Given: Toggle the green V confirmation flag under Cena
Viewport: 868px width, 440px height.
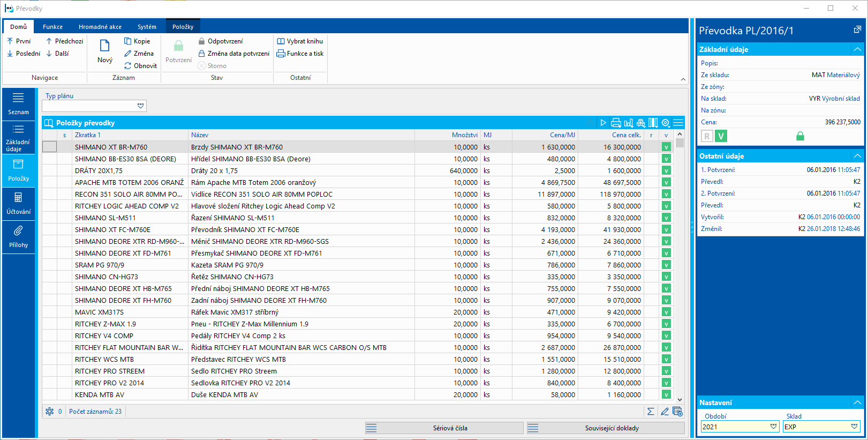Looking at the screenshot, I should tap(721, 136).
